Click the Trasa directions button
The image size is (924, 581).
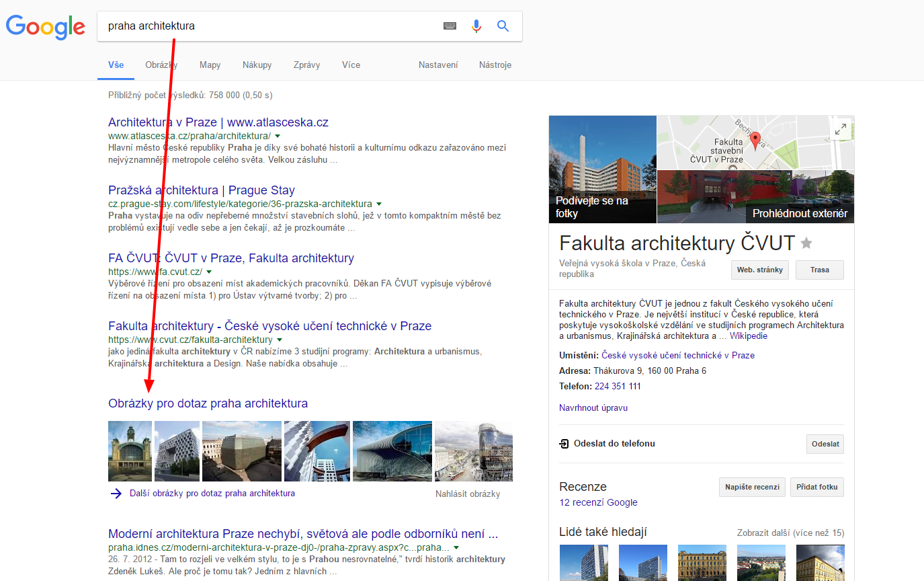tap(819, 270)
